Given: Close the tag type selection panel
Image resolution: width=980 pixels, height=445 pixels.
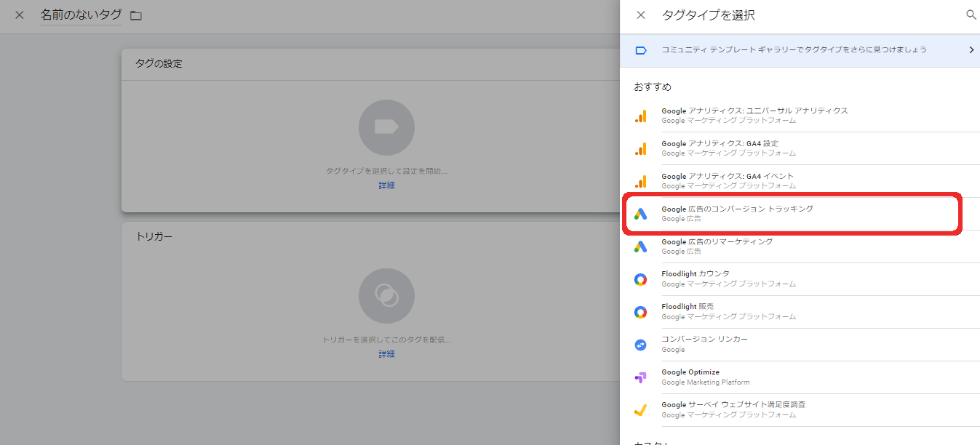Looking at the screenshot, I should pos(640,15).
